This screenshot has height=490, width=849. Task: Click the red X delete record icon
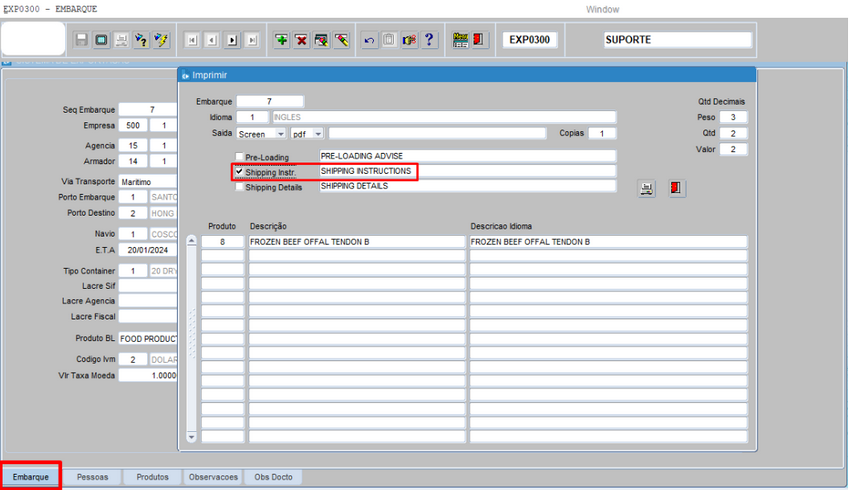pyautogui.click(x=300, y=40)
